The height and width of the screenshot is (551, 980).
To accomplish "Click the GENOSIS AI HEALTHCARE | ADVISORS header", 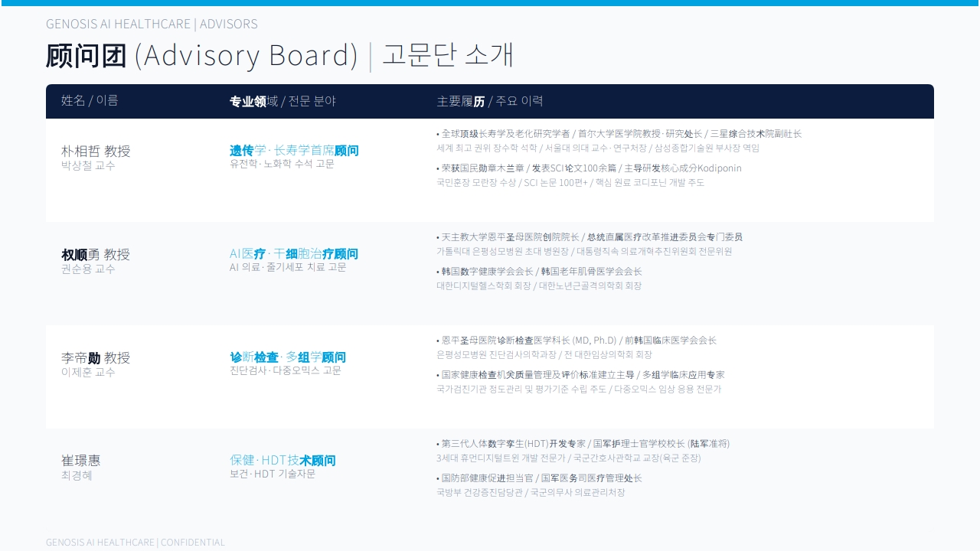I will pos(152,24).
